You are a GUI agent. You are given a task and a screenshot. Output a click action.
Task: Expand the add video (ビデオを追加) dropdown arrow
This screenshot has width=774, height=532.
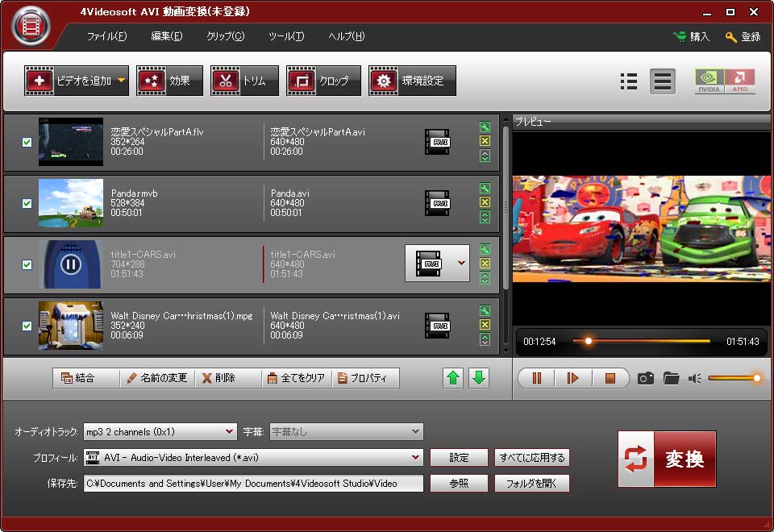[121, 81]
